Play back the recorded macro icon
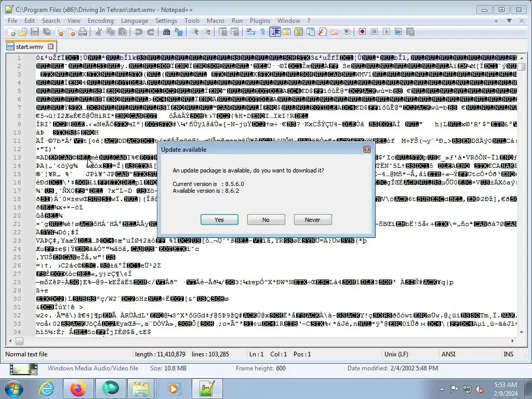 tap(386, 32)
